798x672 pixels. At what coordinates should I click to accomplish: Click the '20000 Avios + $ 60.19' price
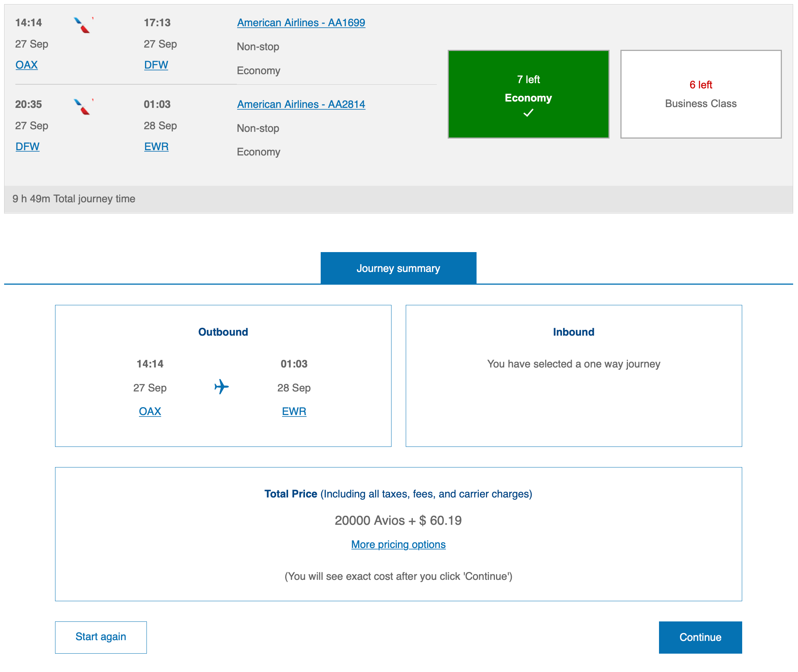click(x=399, y=521)
